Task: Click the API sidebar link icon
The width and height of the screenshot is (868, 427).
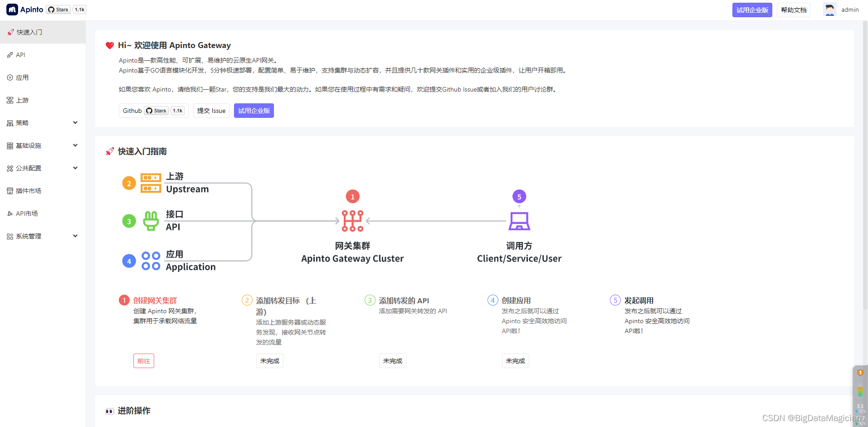Action: (10, 55)
